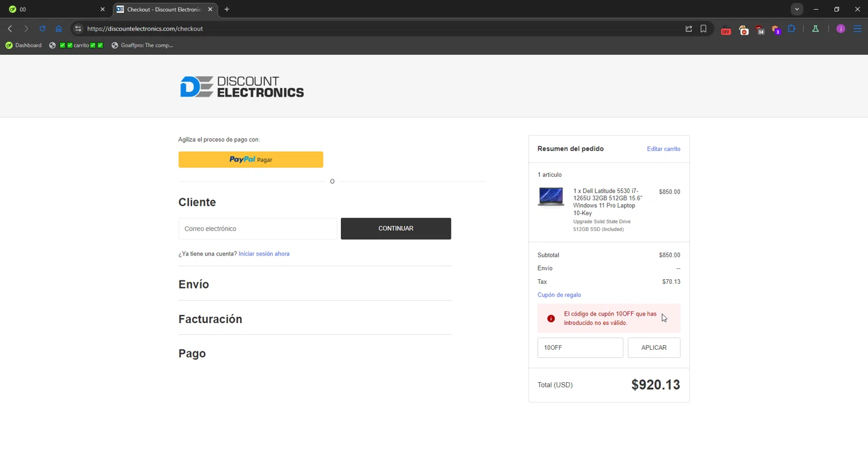Click the browser forward arrow
The width and height of the screenshot is (868, 470).
26,28
